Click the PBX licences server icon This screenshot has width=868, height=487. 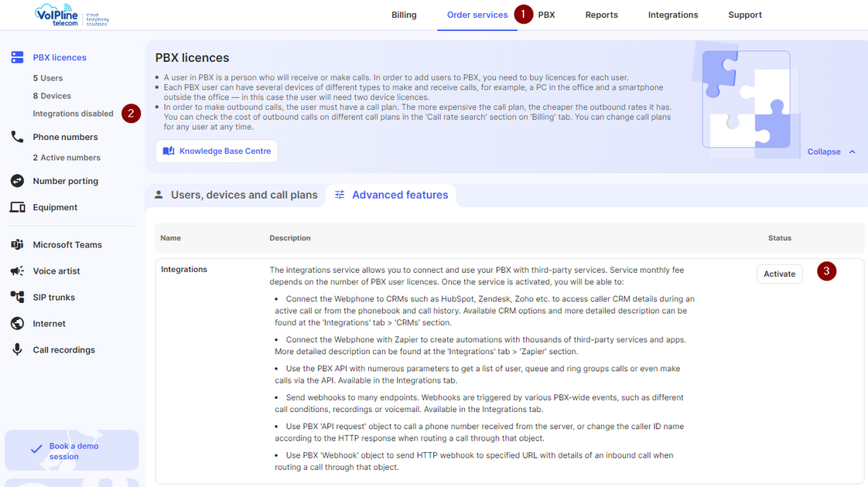[17, 57]
